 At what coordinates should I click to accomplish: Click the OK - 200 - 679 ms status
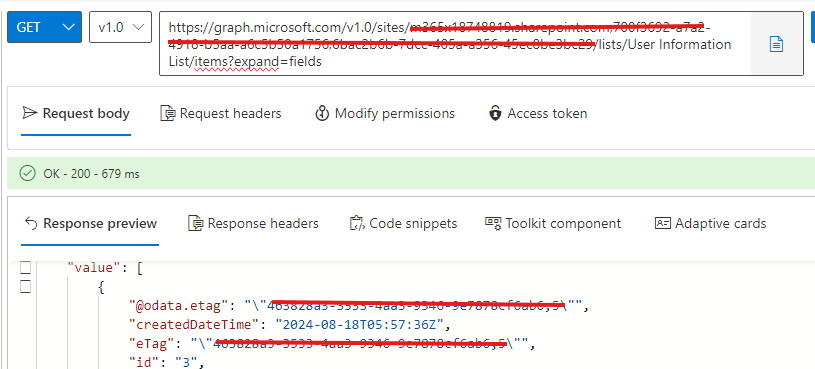coord(91,174)
